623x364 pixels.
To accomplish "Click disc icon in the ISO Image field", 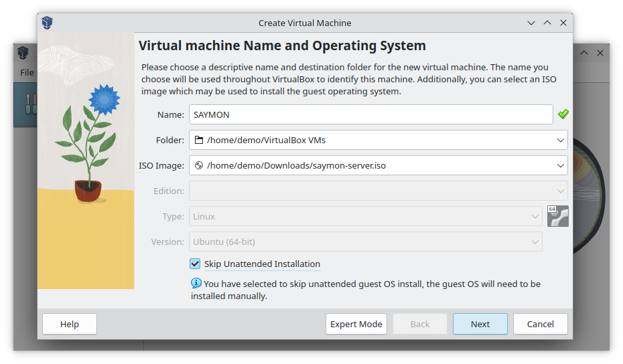I will [x=199, y=165].
